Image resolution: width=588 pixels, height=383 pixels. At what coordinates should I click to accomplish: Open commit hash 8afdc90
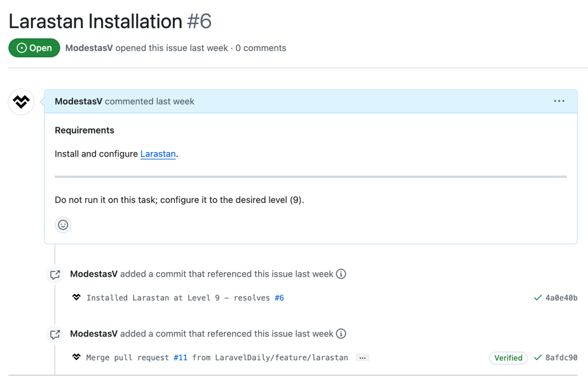[561, 358]
